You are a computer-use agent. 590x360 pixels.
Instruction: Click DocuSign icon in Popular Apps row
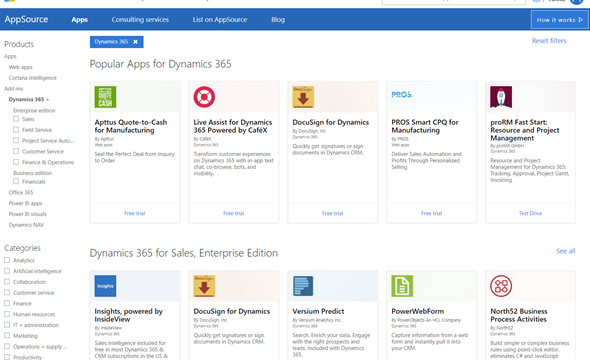click(303, 97)
